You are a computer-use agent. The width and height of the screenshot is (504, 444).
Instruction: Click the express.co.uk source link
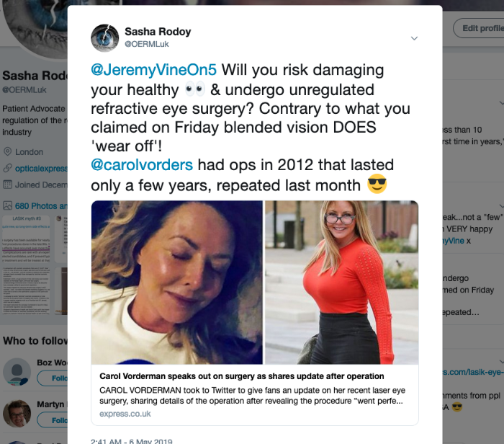[x=125, y=414]
